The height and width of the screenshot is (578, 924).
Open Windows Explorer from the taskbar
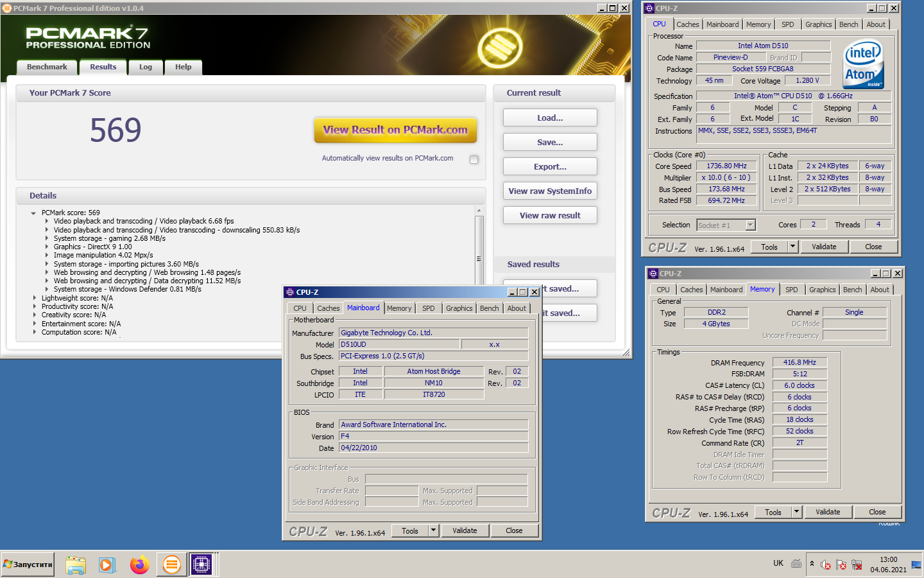pos(76,565)
